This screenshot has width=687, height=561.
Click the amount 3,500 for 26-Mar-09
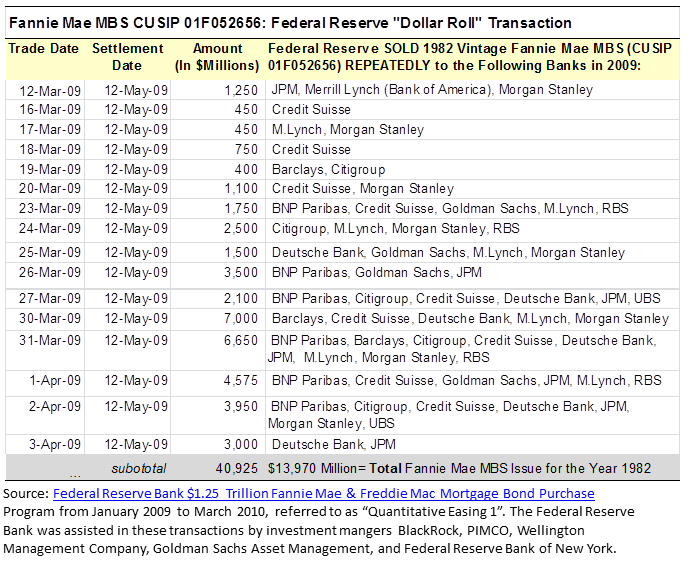pyautogui.click(x=241, y=272)
